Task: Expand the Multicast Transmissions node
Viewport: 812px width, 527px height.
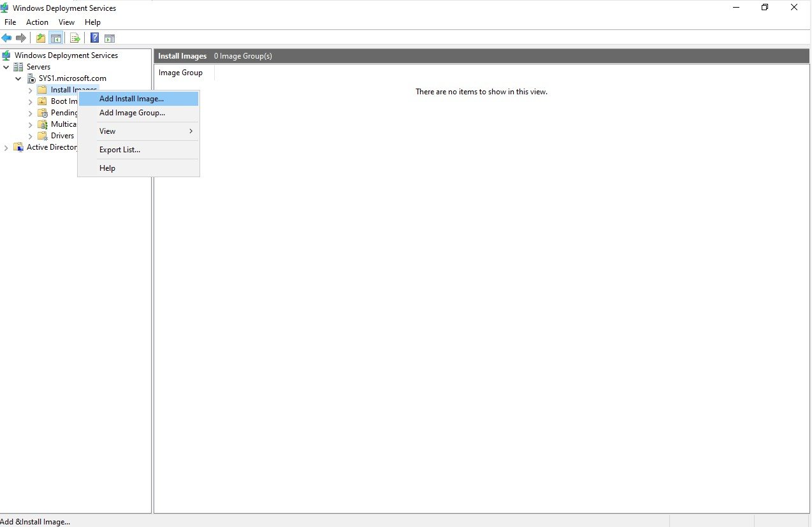Action: pos(30,124)
